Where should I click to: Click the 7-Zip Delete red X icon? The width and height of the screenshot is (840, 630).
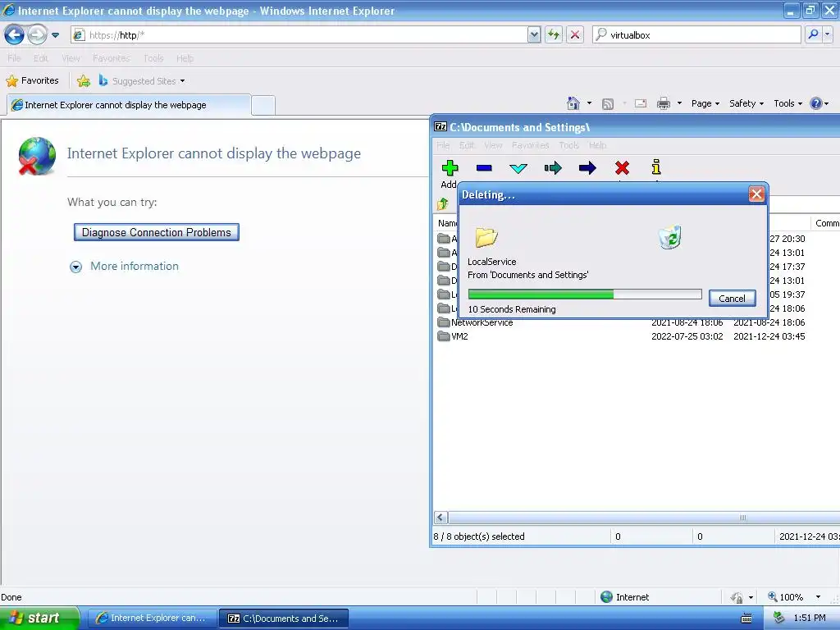point(622,168)
